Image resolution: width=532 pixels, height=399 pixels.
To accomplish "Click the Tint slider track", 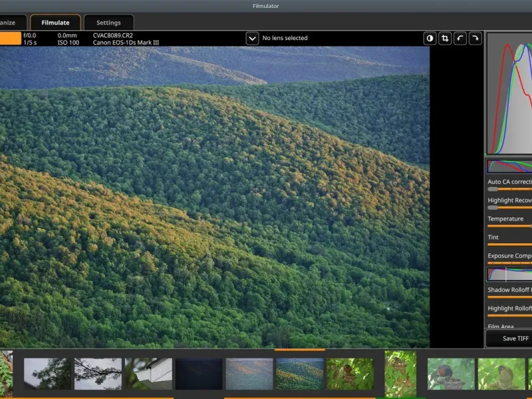I will 510,245.
